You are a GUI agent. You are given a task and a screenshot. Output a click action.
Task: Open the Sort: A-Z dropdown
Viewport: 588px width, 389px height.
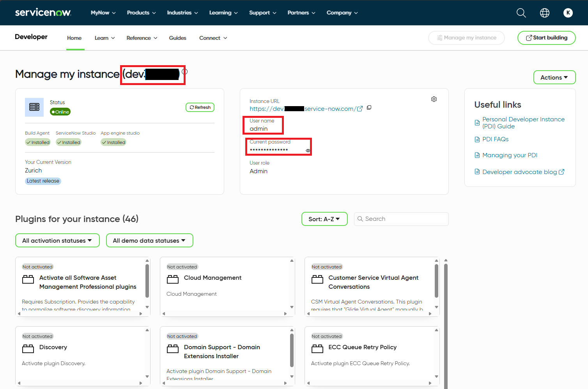click(324, 219)
